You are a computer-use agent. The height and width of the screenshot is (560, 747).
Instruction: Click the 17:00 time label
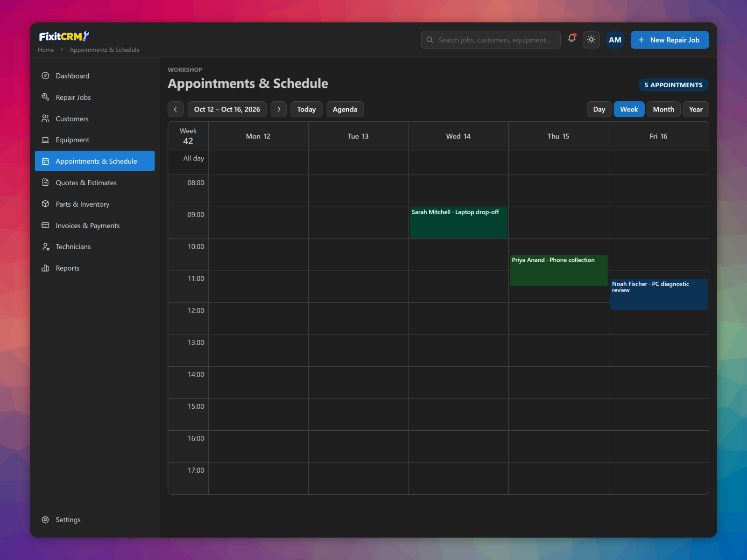(196, 470)
